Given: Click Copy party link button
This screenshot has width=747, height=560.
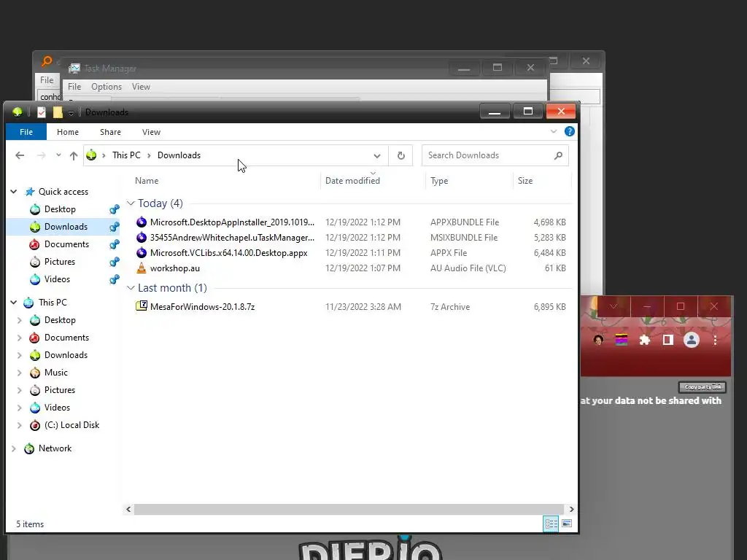Looking at the screenshot, I should point(703,386).
